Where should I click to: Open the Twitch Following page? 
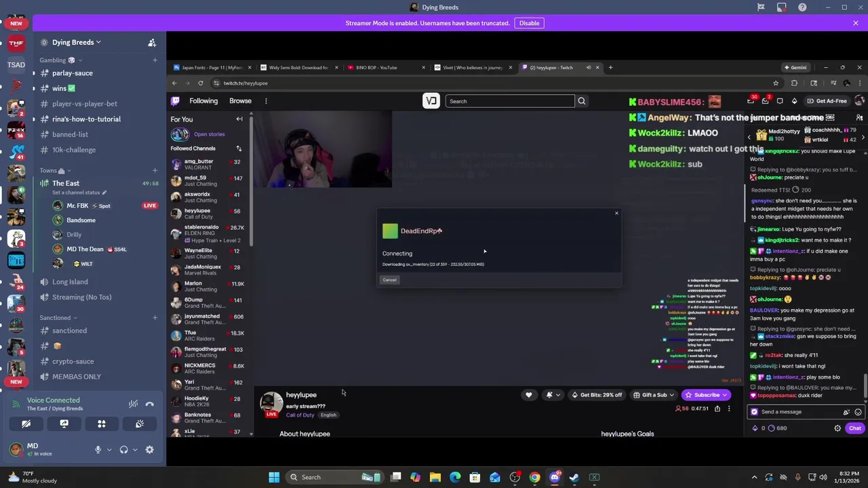pyautogui.click(x=203, y=101)
